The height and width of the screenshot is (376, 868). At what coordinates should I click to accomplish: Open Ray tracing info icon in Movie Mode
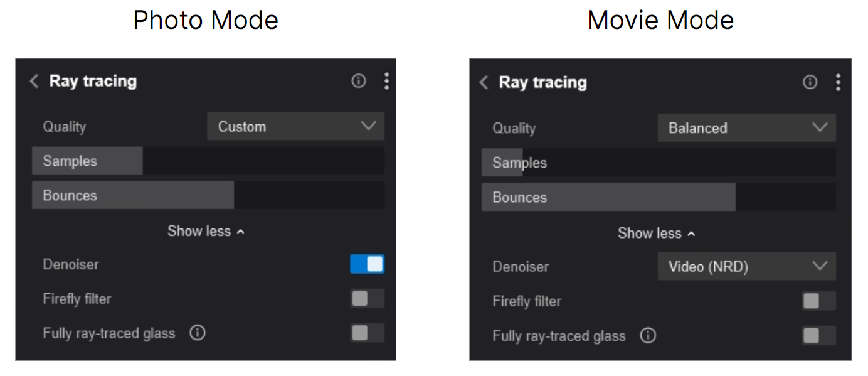(x=810, y=82)
